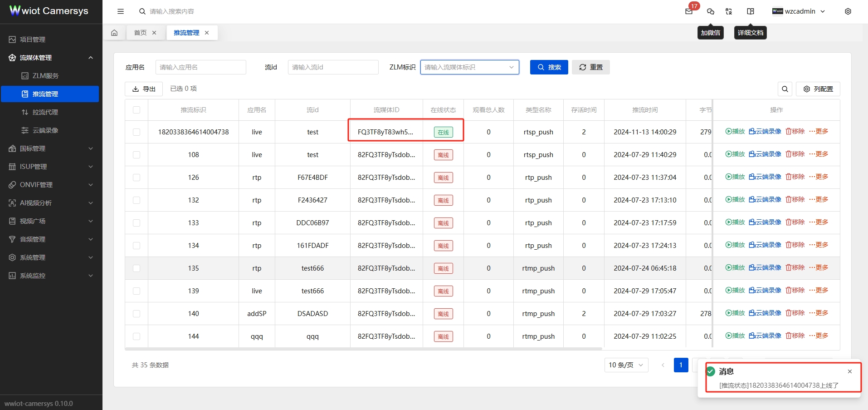Image resolution: width=868 pixels, height=410 pixels.
Task: Click the blue 搜索 button
Action: (549, 67)
